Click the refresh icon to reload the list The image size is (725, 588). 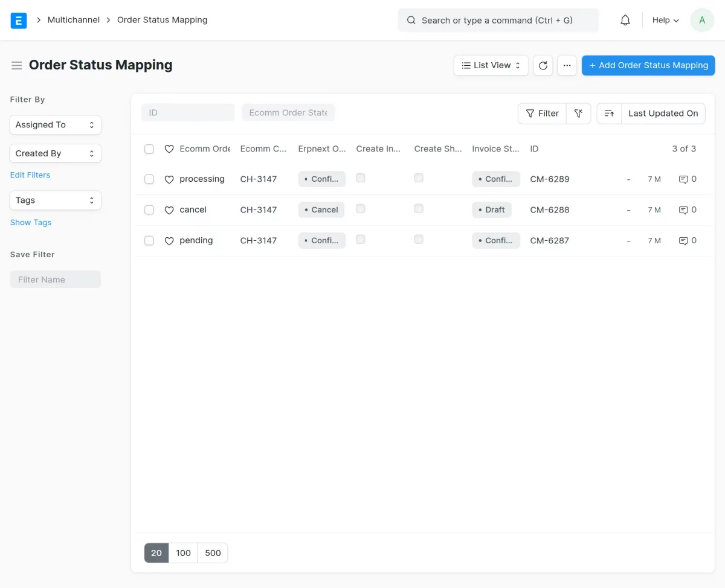[x=543, y=65]
